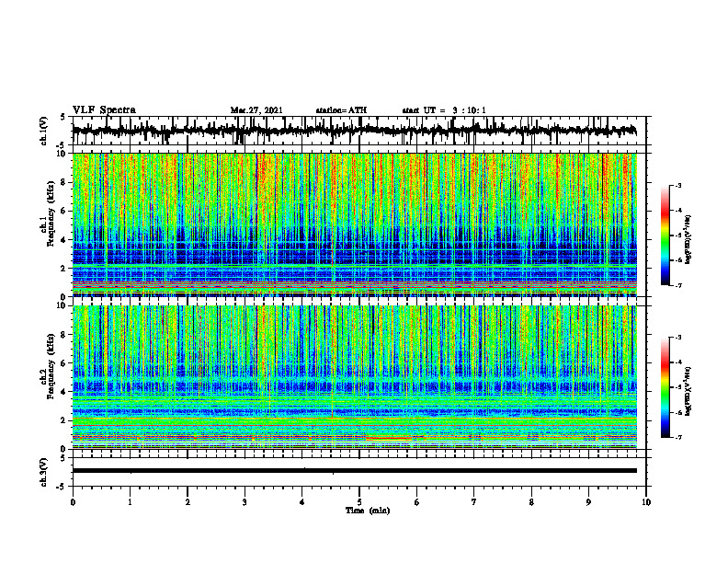The width and height of the screenshot is (728, 563).
Task: Click the "4" kHz tick on ch.2 frequency axis
Action: click(x=63, y=392)
